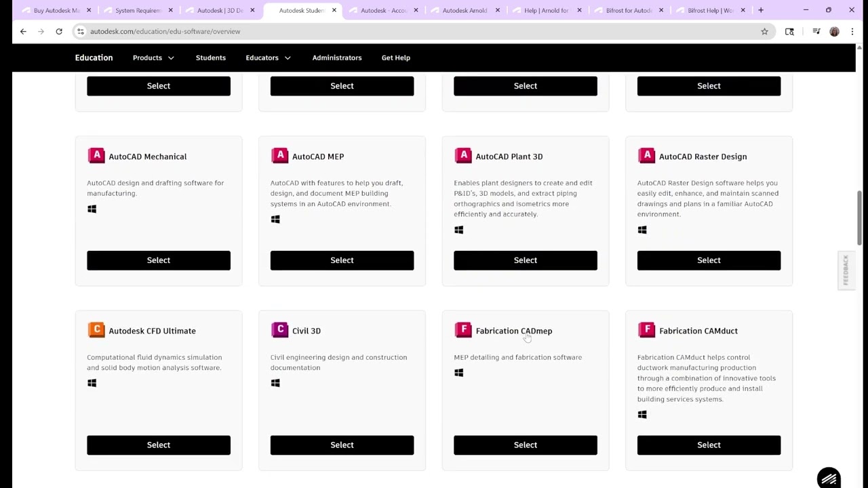Open the Feedback side tab
Image resolution: width=868 pixels, height=488 pixels.
(846, 270)
